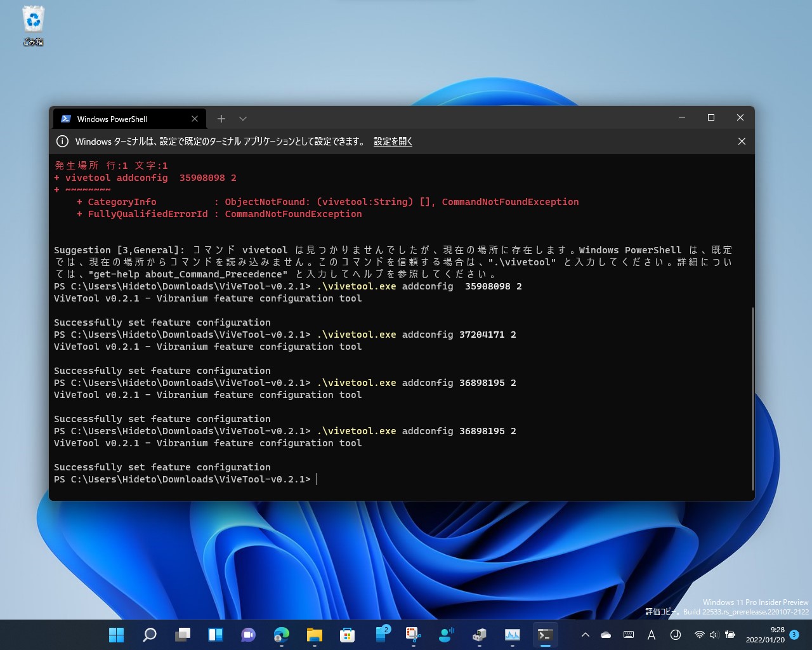Click the red '発生場所 行:1 文字:1' line
Screen dimensions: 812x650
tap(111, 166)
